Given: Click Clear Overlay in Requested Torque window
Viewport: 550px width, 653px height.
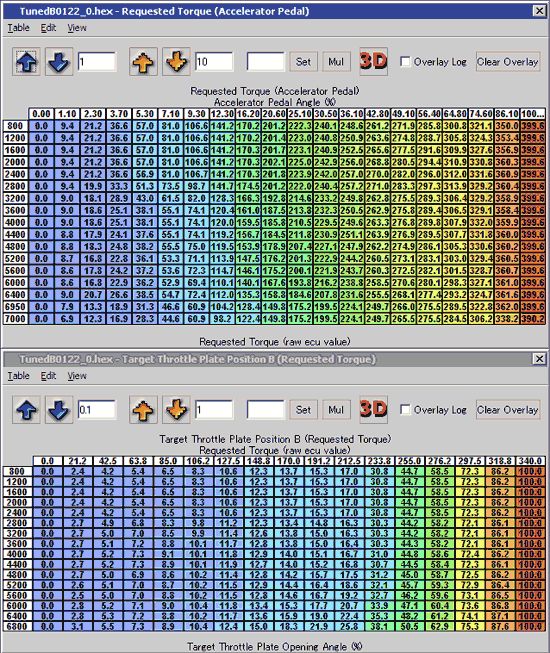Looking at the screenshot, I should tap(508, 62).
